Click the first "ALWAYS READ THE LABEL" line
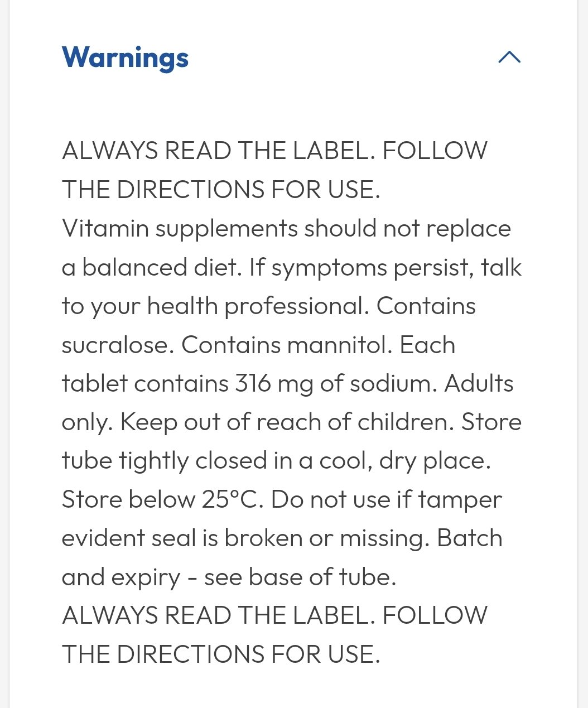 tap(216, 151)
